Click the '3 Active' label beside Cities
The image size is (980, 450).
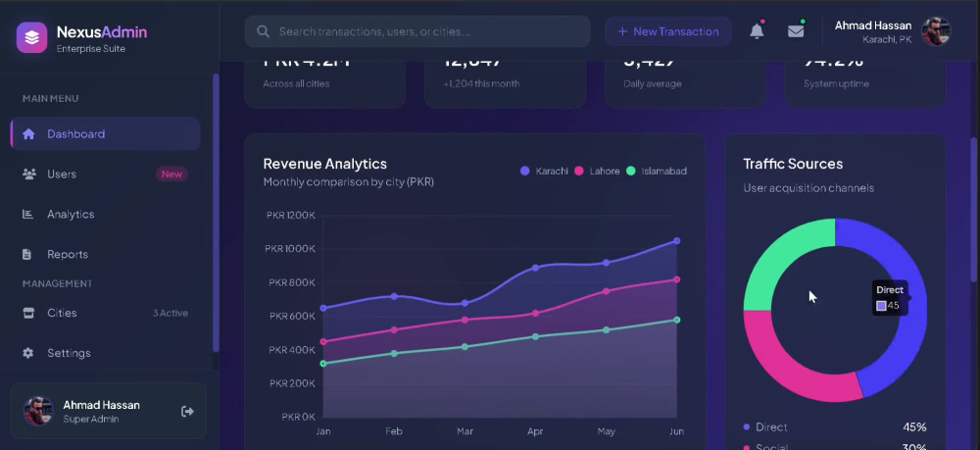pyautogui.click(x=170, y=313)
